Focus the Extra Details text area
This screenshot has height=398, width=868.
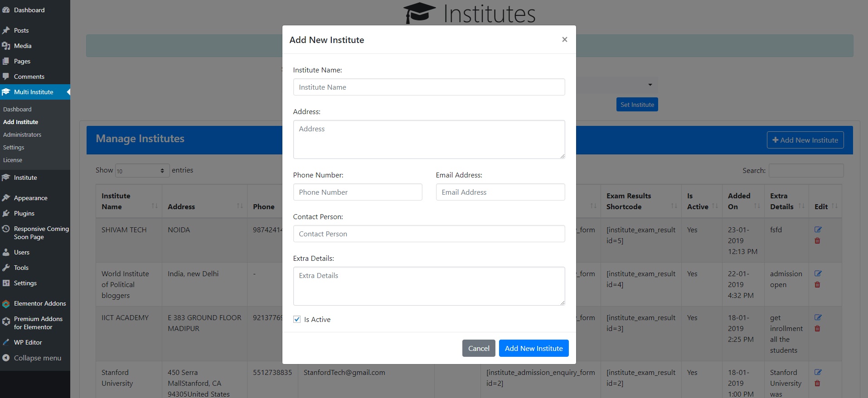429,286
